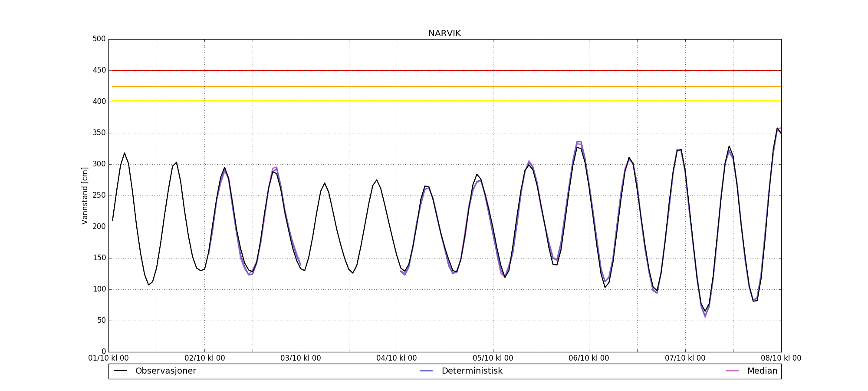The width and height of the screenshot is (868, 391).
Task: Click the pink Median legend line swatch
Action: 732,371
